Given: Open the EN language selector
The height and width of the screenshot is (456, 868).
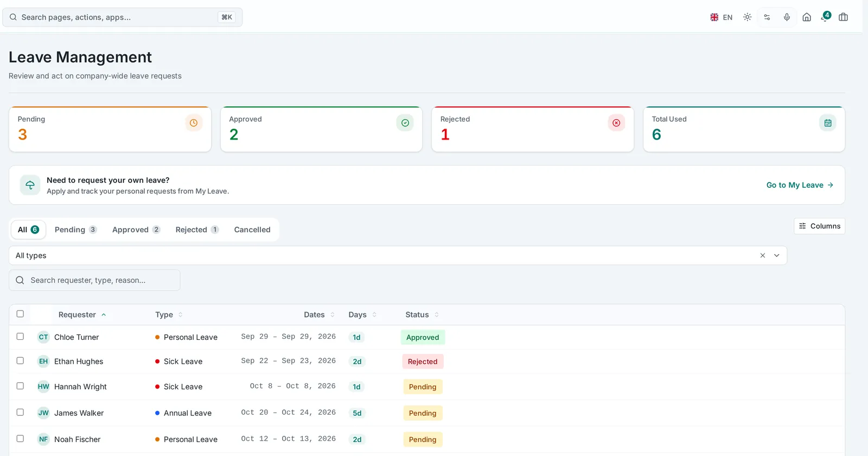Looking at the screenshot, I should tap(722, 17).
